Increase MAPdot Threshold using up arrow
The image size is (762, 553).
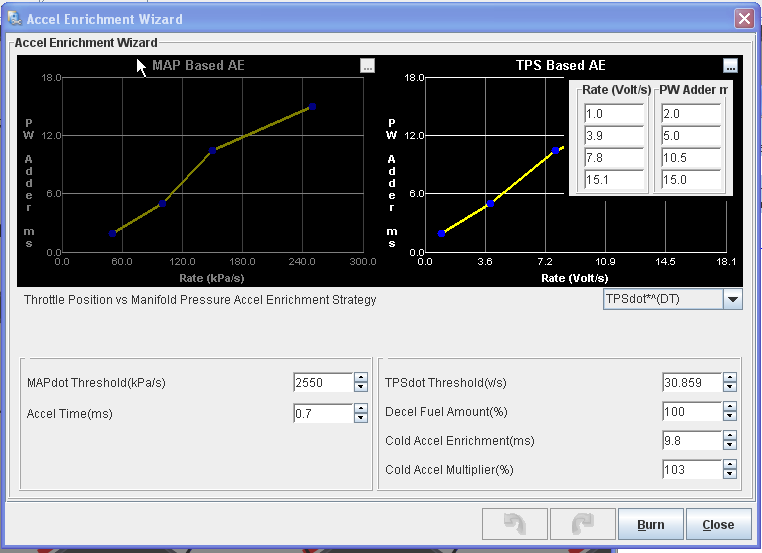point(361,378)
